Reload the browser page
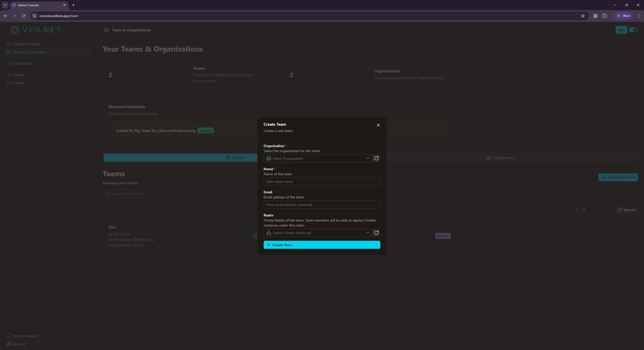This screenshot has width=644, height=350. [24, 16]
